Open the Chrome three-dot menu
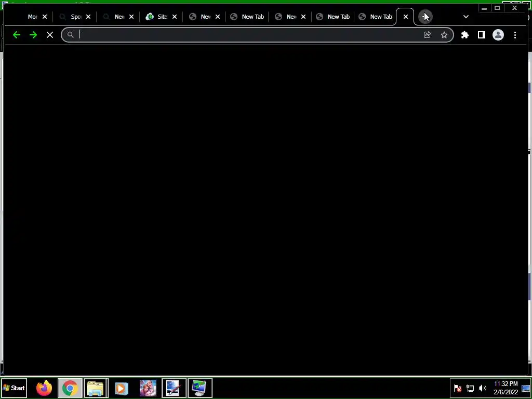This screenshot has width=532, height=399. point(515,35)
